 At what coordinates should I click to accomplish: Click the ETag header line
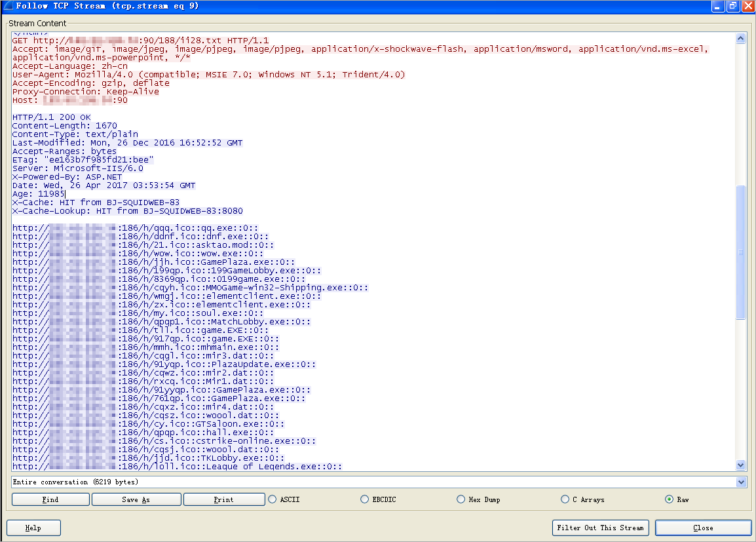83,160
